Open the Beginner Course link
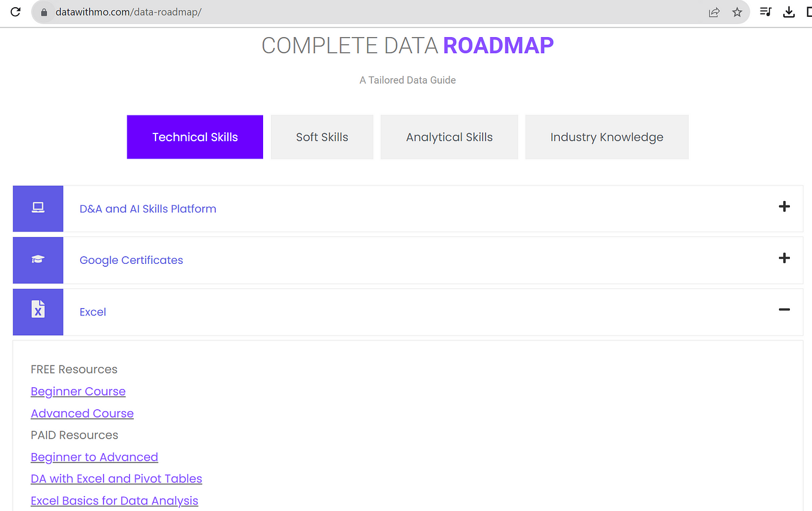This screenshot has width=812, height=511. 78,391
